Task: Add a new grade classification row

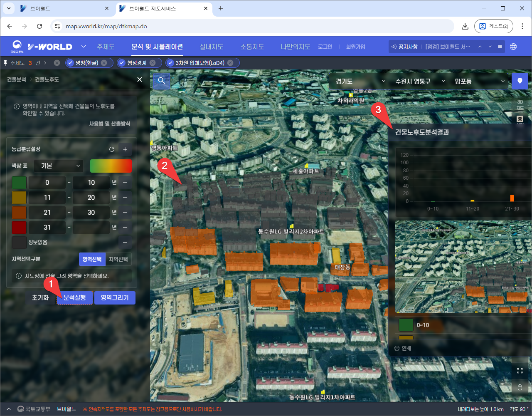Action: [125, 149]
